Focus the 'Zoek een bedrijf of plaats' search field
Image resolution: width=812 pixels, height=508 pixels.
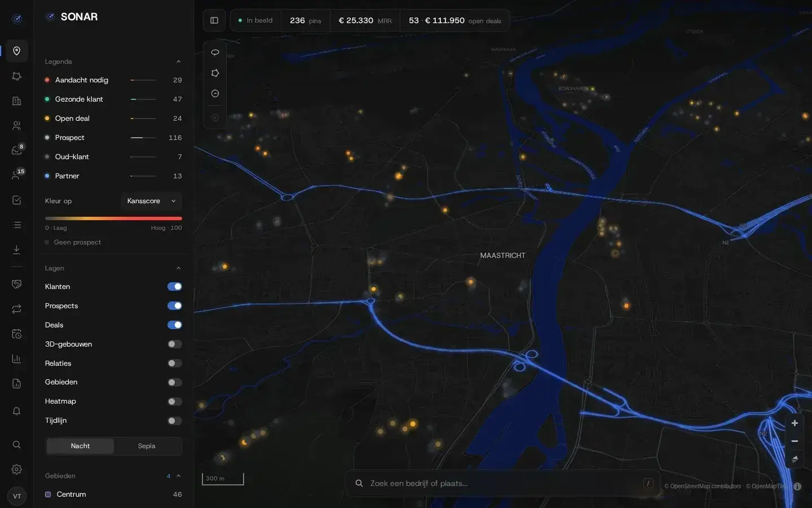502,483
